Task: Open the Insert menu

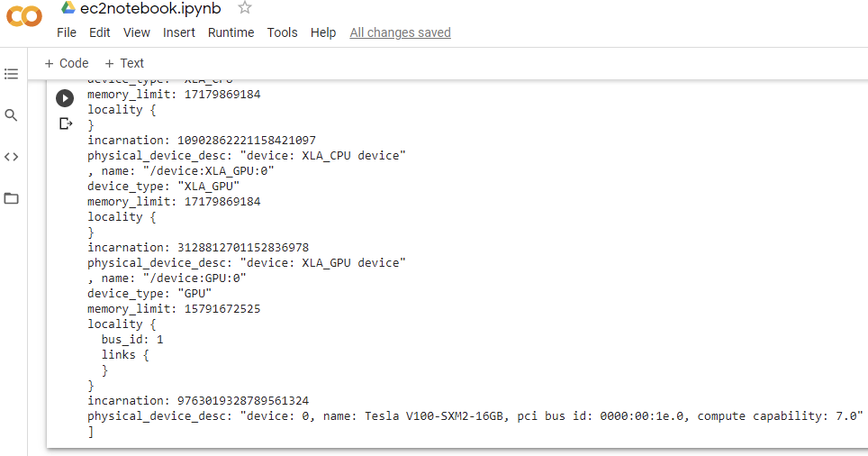Action: coord(179,32)
